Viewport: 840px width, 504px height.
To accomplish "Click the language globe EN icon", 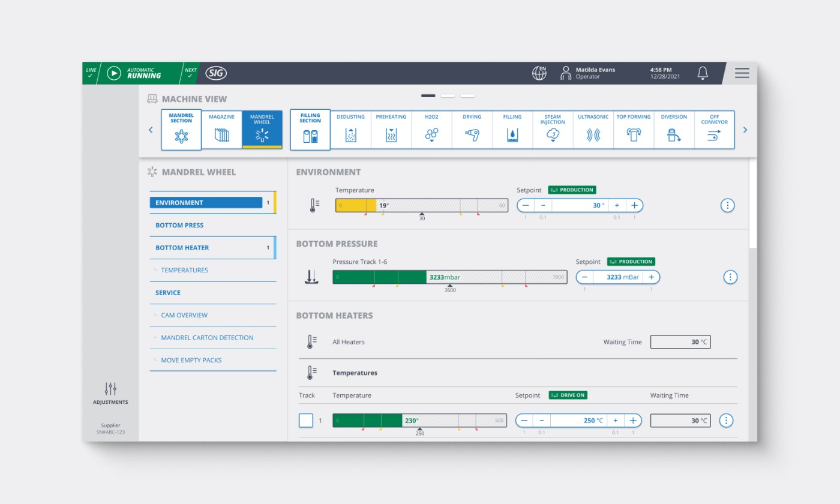I will click(x=539, y=73).
